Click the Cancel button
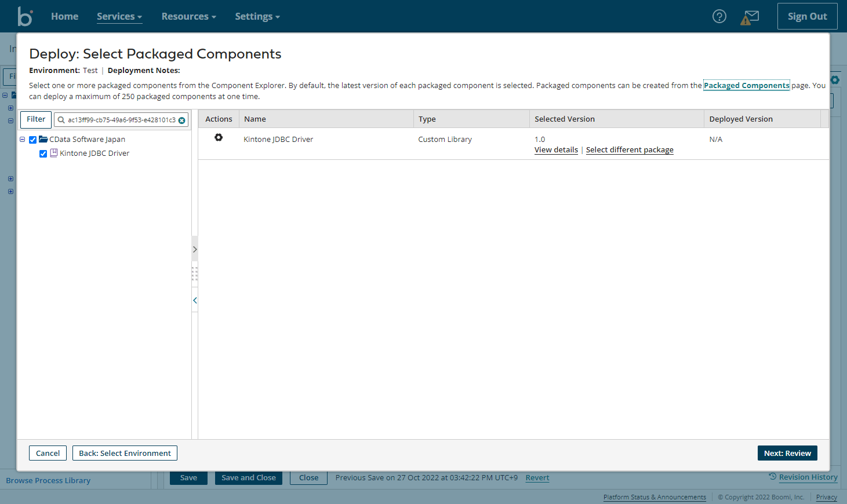 pos(48,453)
